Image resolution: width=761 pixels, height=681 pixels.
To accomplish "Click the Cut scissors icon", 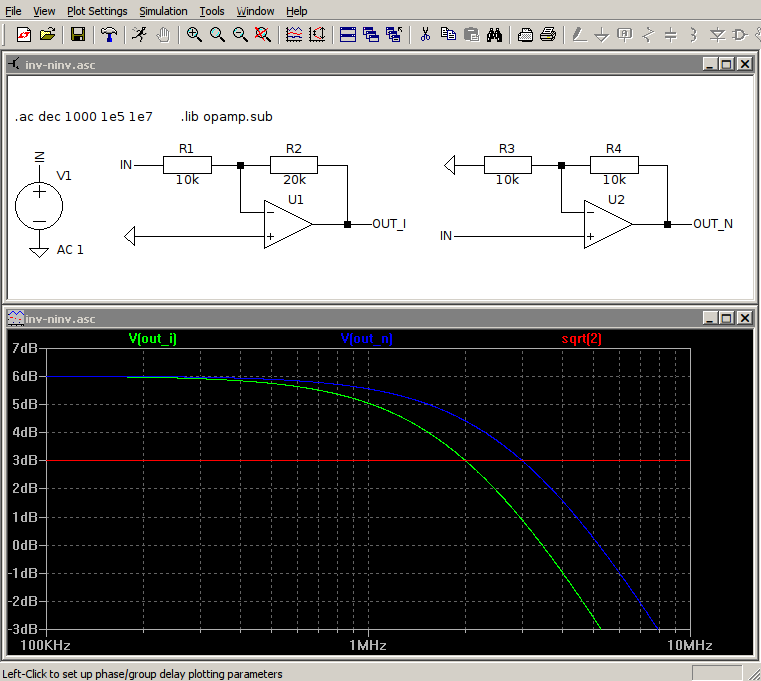I will tap(425, 34).
